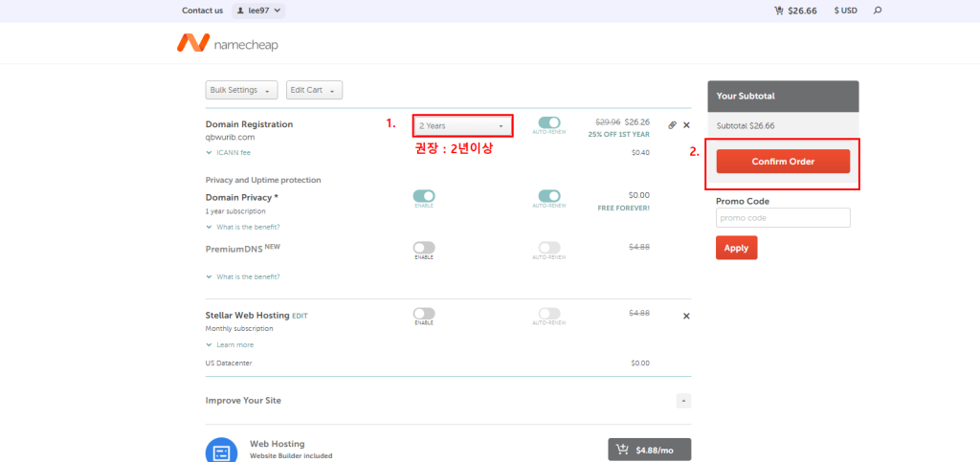Image resolution: width=980 pixels, height=462 pixels.
Task: Click EDIT next to Stellar Web Hosting
Action: point(300,316)
